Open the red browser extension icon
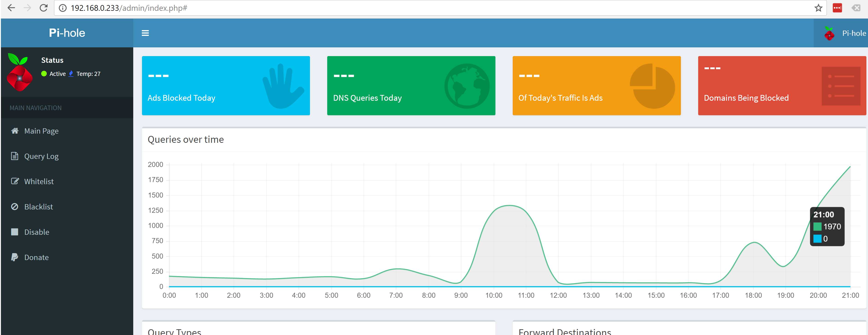 (837, 8)
